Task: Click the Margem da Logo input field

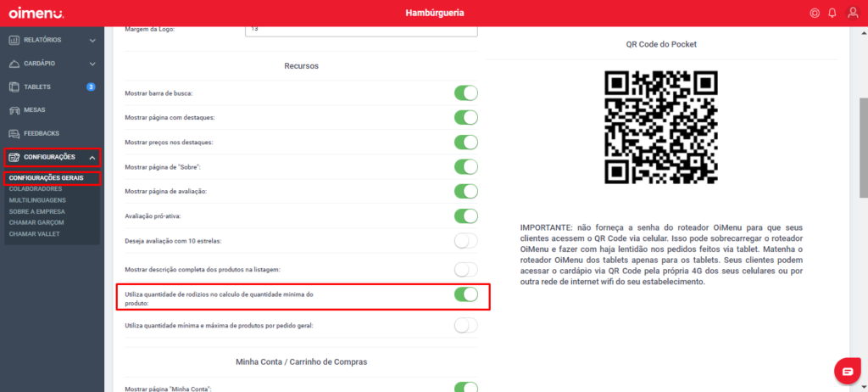Action: coord(361,31)
